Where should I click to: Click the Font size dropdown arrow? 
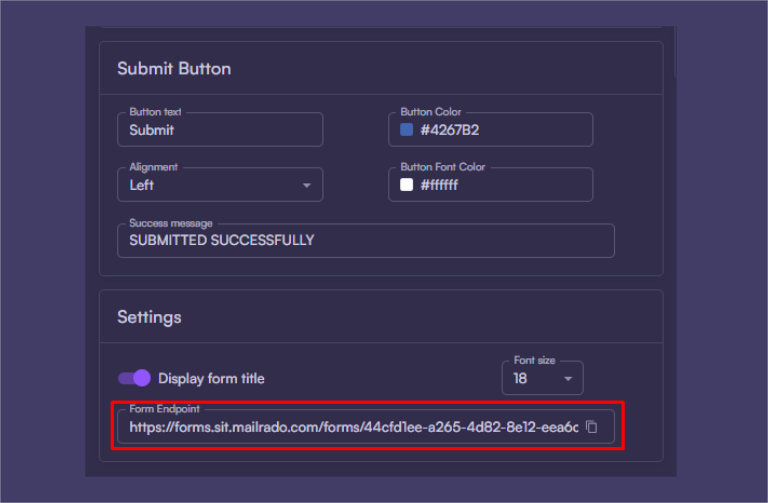point(568,379)
